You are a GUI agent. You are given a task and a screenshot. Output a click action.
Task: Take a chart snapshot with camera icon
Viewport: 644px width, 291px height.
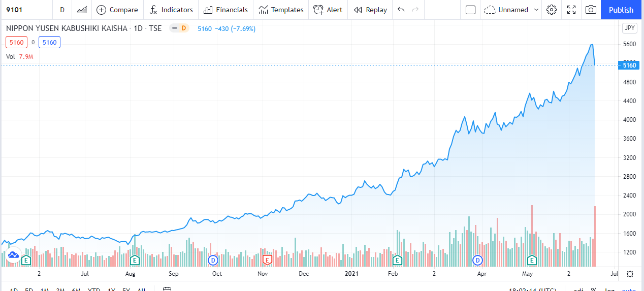pyautogui.click(x=591, y=10)
